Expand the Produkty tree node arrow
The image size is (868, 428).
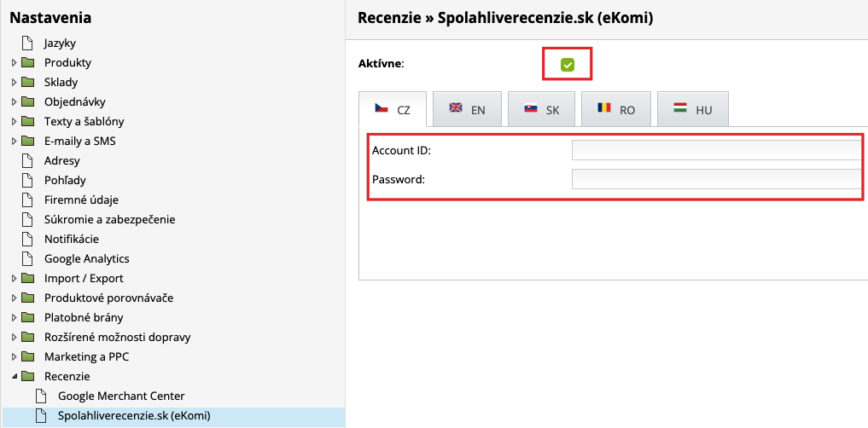(x=15, y=63)
